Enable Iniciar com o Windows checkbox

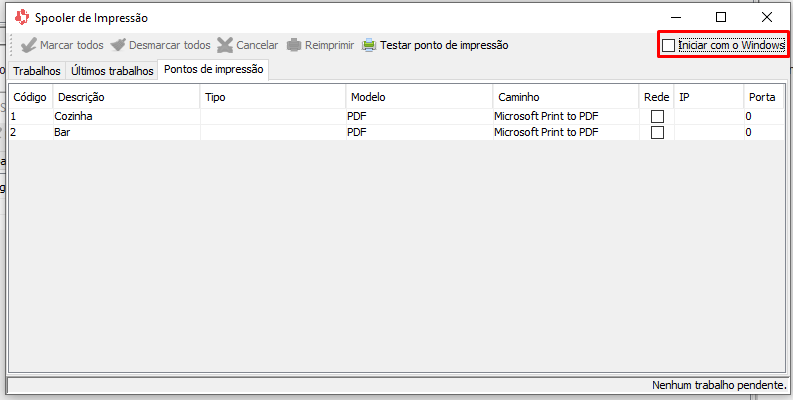tap(669, 46)
